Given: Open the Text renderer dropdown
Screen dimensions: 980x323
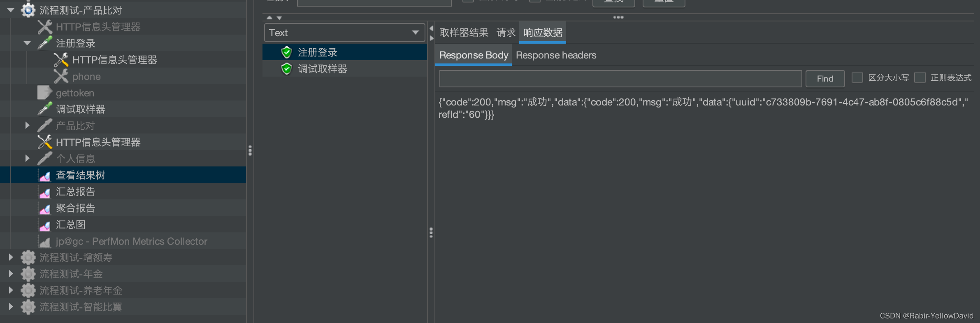Looking at the screenshot, I should 344,33.
